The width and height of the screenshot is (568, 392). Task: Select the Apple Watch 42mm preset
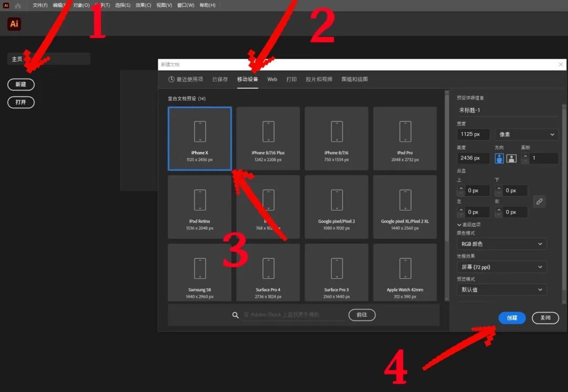click(405, 273)
